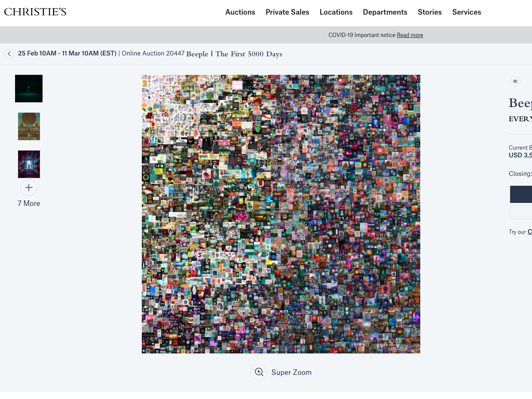This screenshot has width=532, height=399.
Task: Open Super Zoom magnifier icon
Action: (259, 372)
